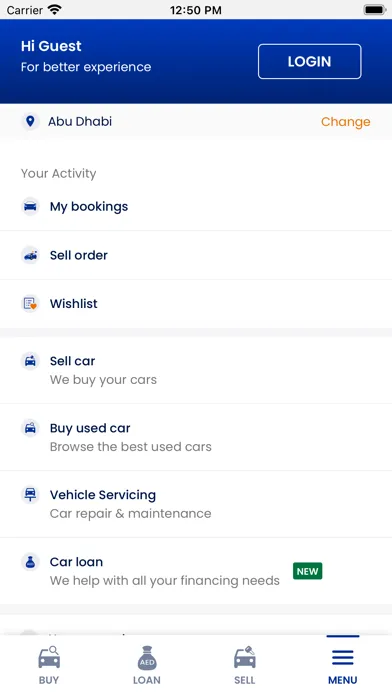Switch to the SELL tab

click(x=245, y=665)
